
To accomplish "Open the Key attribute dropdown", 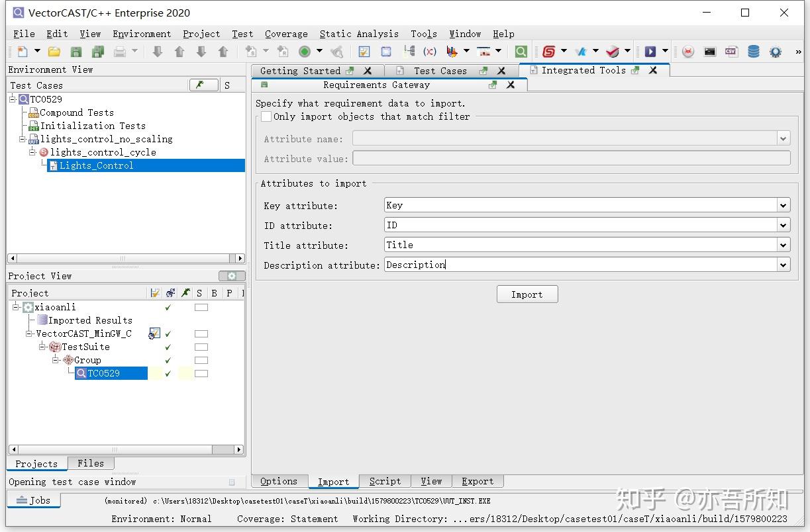I will [x=784, y=206].
